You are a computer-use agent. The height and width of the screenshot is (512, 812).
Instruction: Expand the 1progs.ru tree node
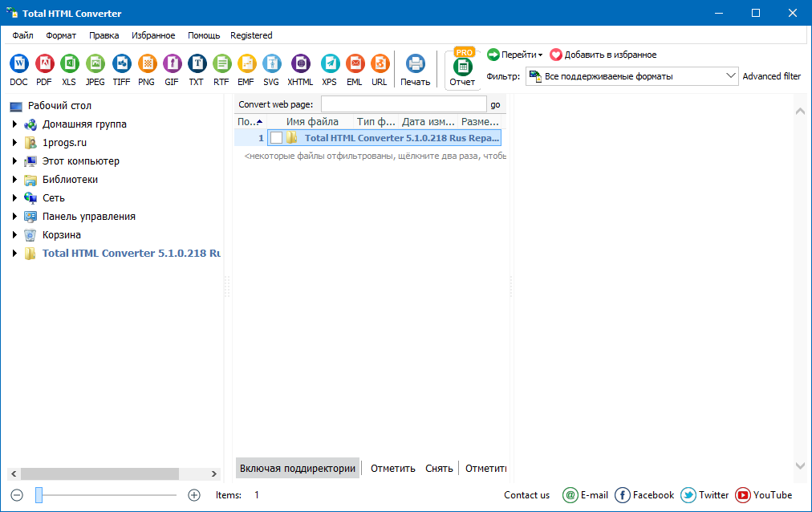14,142
